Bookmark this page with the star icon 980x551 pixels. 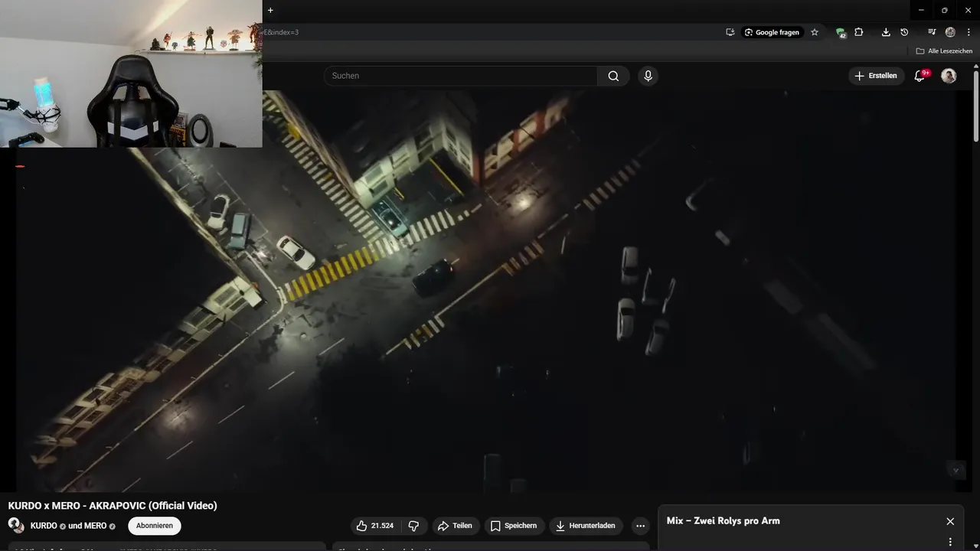coord(815,32)
